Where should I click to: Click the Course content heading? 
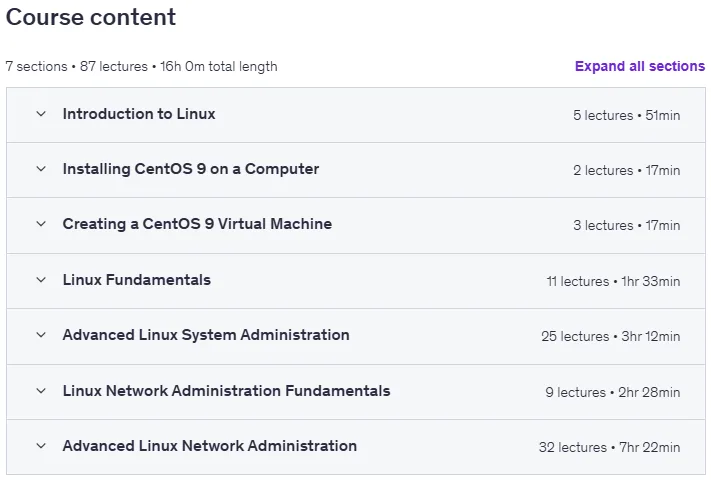91,17
